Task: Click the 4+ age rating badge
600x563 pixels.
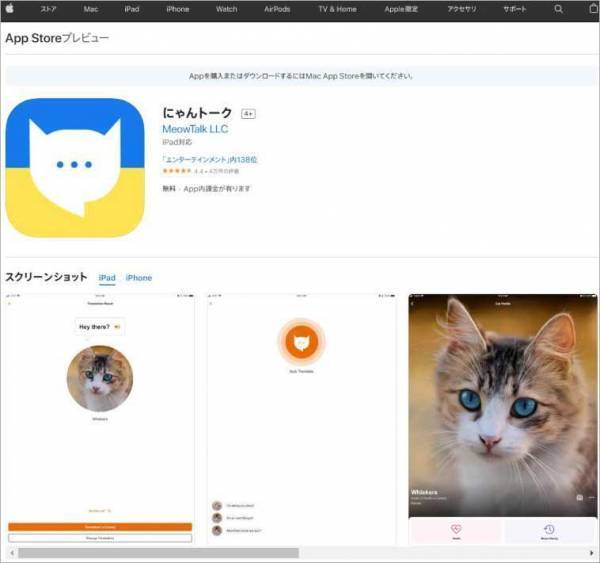Action: (248, 114)
